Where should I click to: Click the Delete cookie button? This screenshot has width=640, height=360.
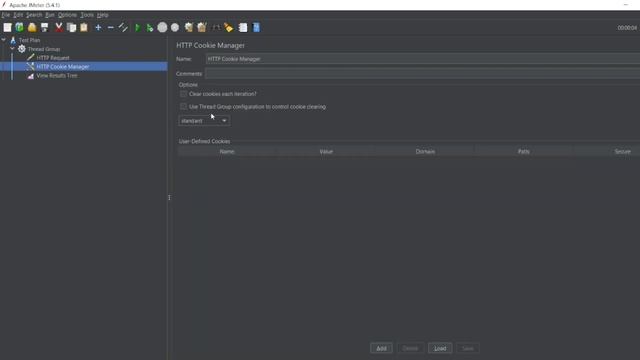point(410,348)
